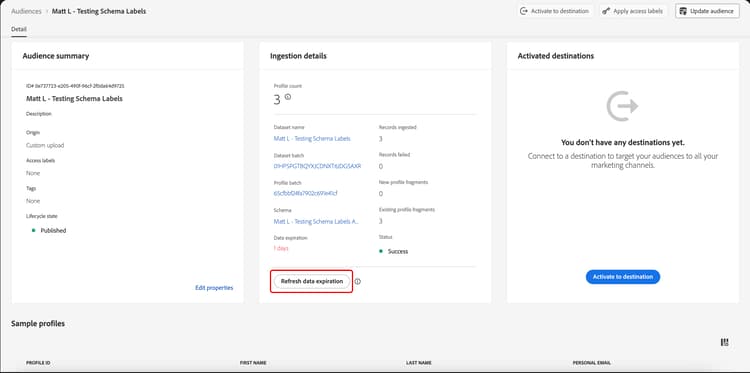The height and width of the screenshot is (373, 750).
Task: Click the Ingestion details heading
Action: click(x=298, y=56)
